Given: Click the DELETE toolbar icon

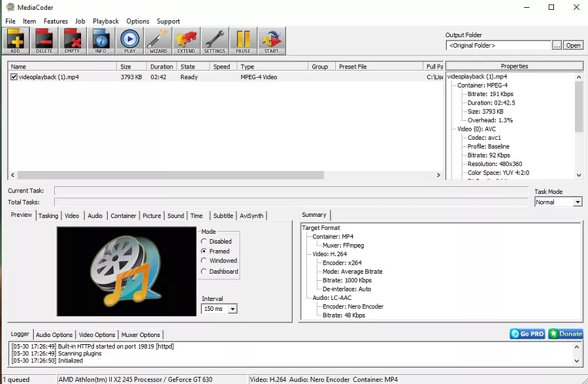Looking at the screenshot, I should [44, 40].
